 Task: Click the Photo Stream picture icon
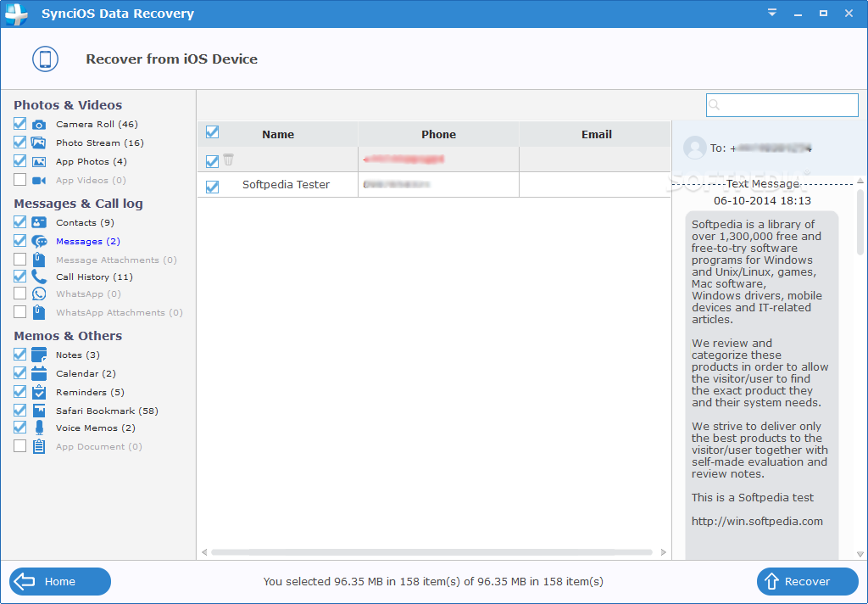point(39,143)
